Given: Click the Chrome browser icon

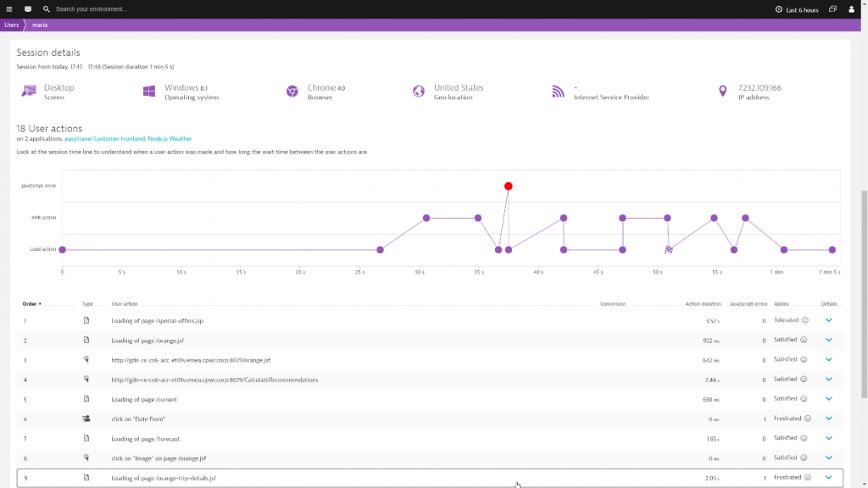Looking at the screenshot, I should tap(292, 91).
